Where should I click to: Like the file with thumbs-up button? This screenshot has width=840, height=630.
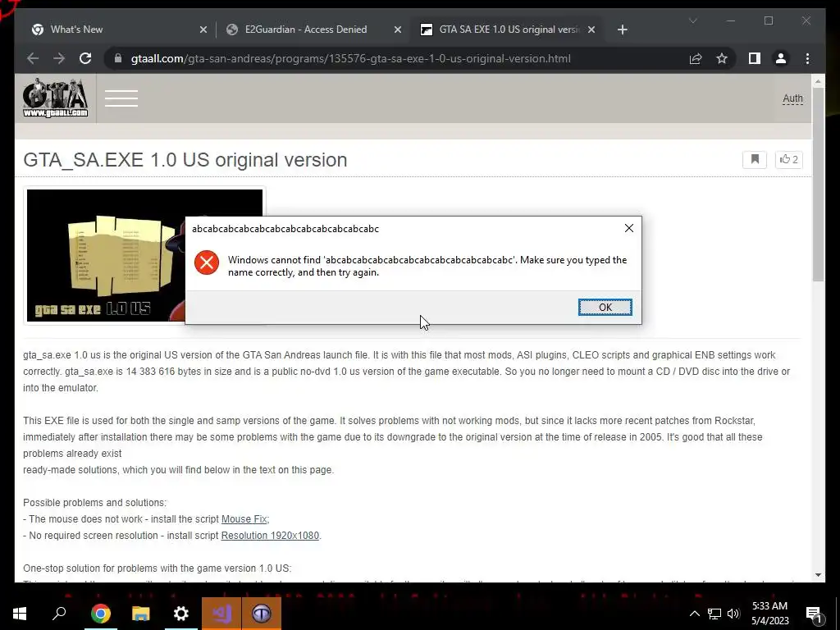[788, 159]
